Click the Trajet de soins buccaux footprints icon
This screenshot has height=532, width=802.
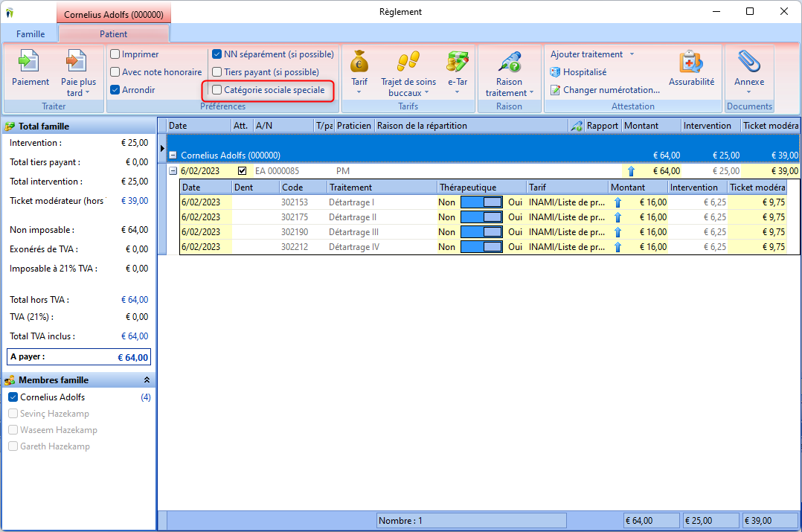(x=408, y=62)
